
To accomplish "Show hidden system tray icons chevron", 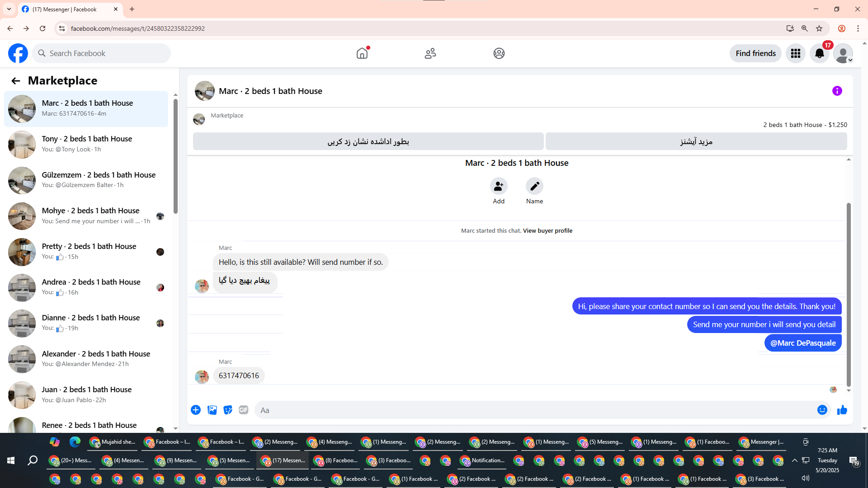I will tap(794, 460).
